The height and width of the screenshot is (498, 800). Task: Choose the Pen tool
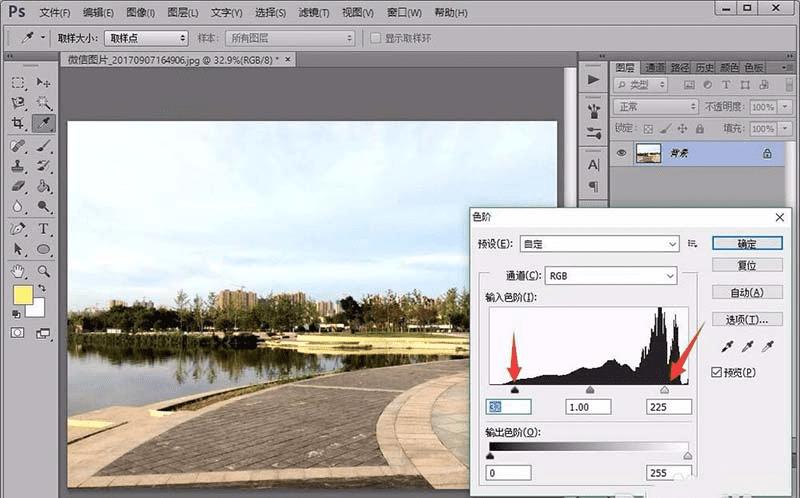(18, 229)
